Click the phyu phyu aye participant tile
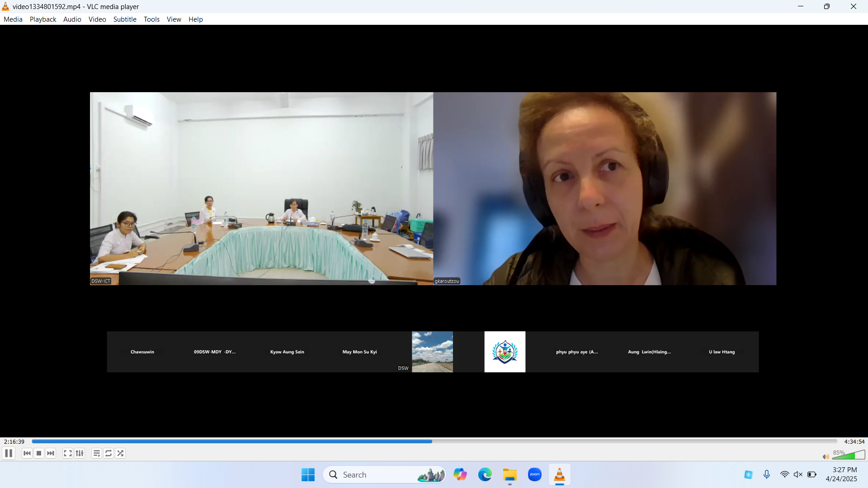This screenshot has width=868, height=488. (x=577, y=352)
